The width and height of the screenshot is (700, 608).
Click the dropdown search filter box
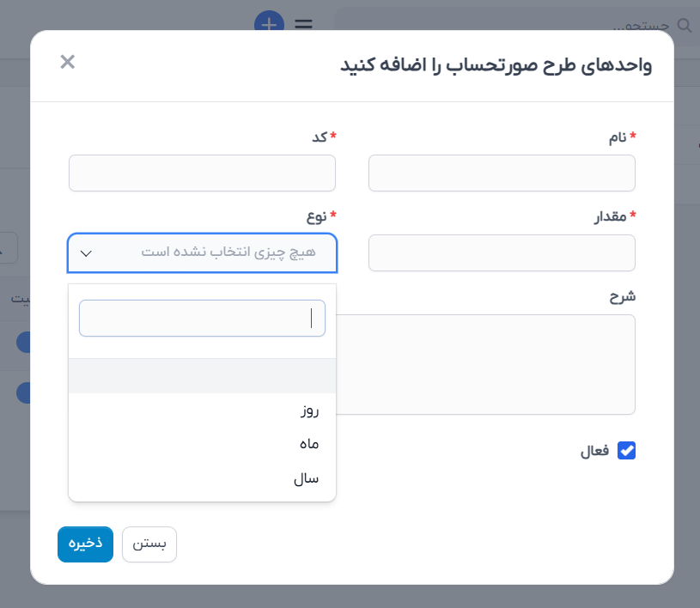click(202, 318)
